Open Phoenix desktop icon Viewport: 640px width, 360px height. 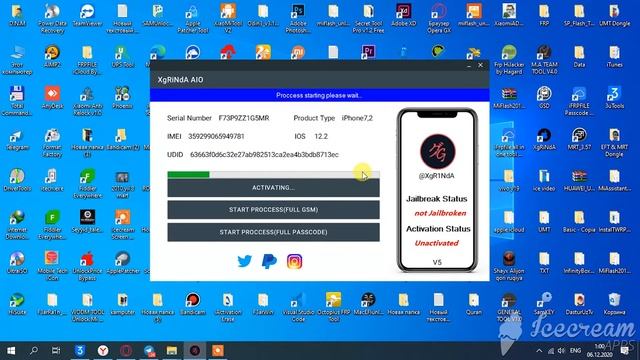click(122, 98)
